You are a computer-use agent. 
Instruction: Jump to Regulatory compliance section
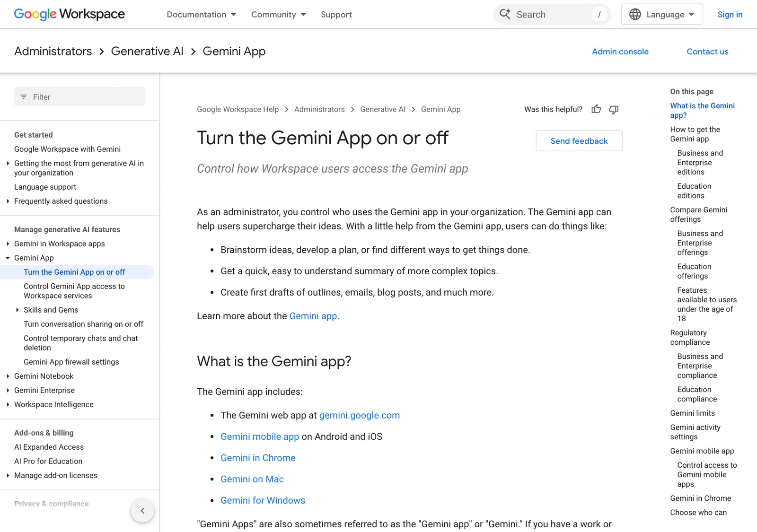[690, 338]
